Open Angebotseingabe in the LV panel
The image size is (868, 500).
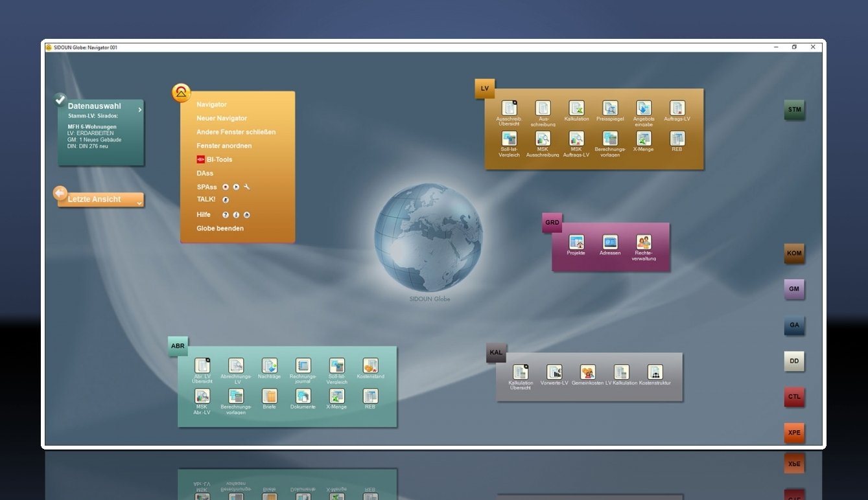click(644, 108)
